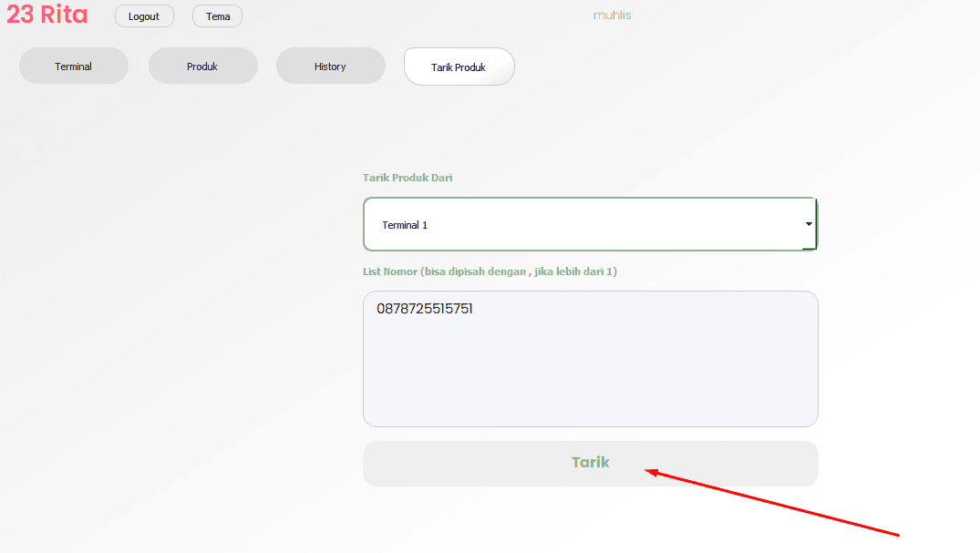Open the Produk tab

[x=202, y=67]
